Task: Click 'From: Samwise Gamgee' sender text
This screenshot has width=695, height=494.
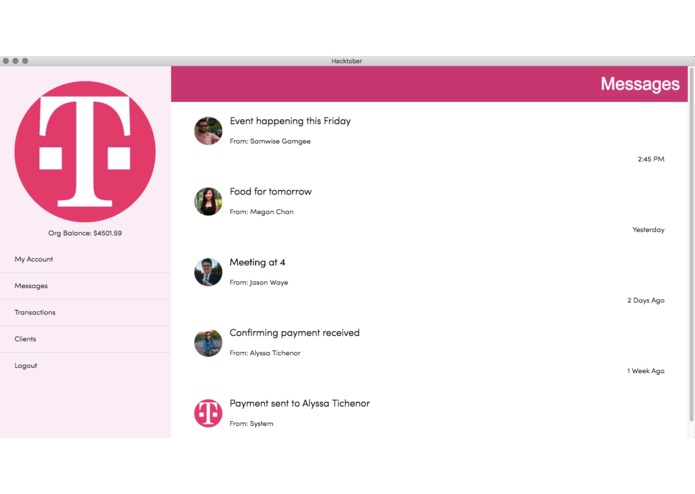Action: (x=270, y=141)
